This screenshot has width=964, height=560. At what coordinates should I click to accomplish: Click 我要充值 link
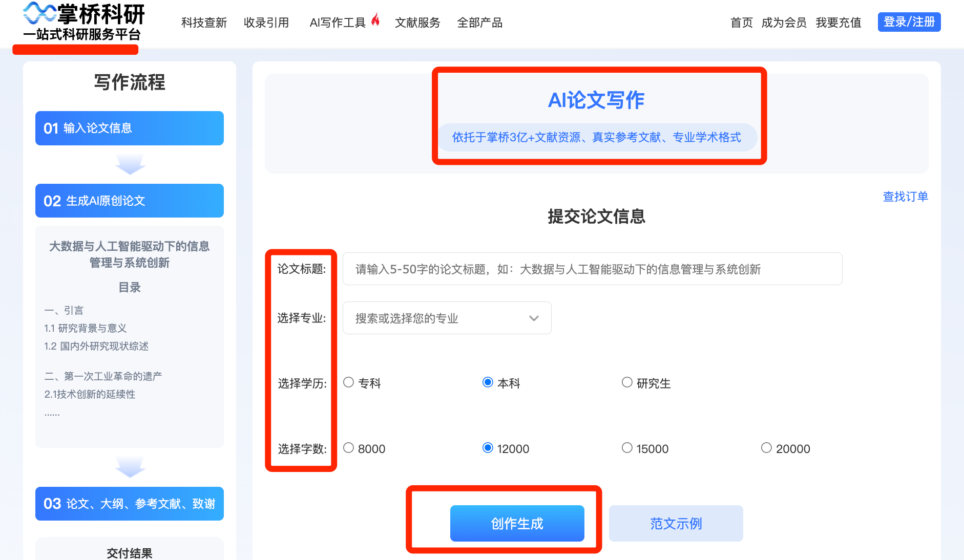[x=839, y=23]
